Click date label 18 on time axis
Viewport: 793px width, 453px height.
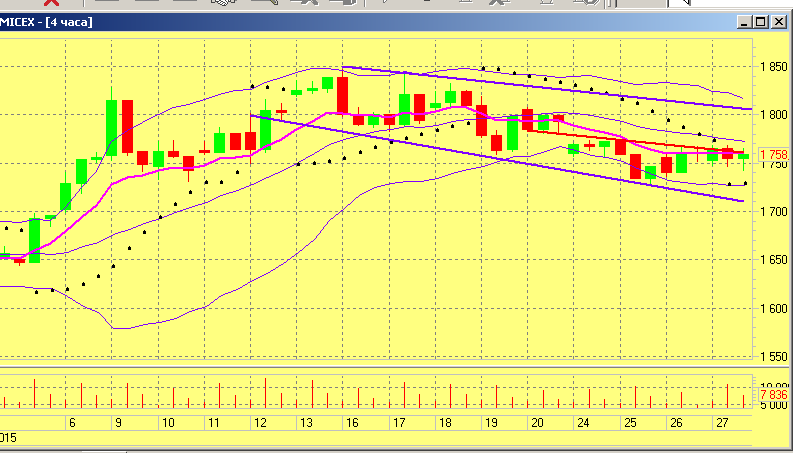[x=446, y=423]
